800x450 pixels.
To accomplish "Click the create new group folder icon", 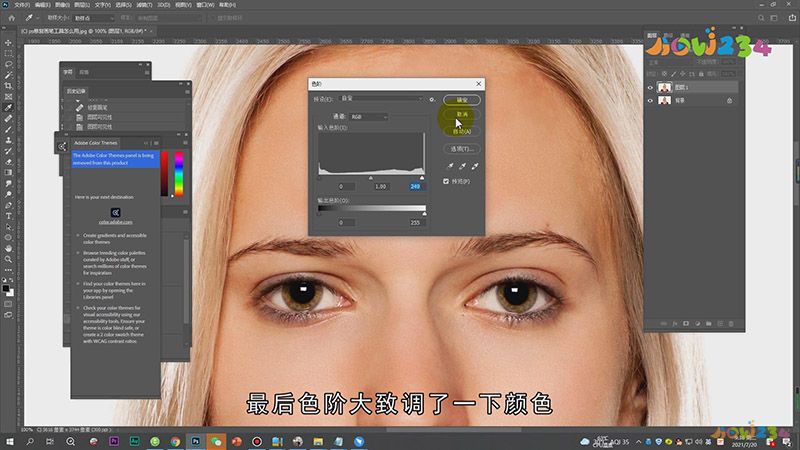I will pos(708,323).
